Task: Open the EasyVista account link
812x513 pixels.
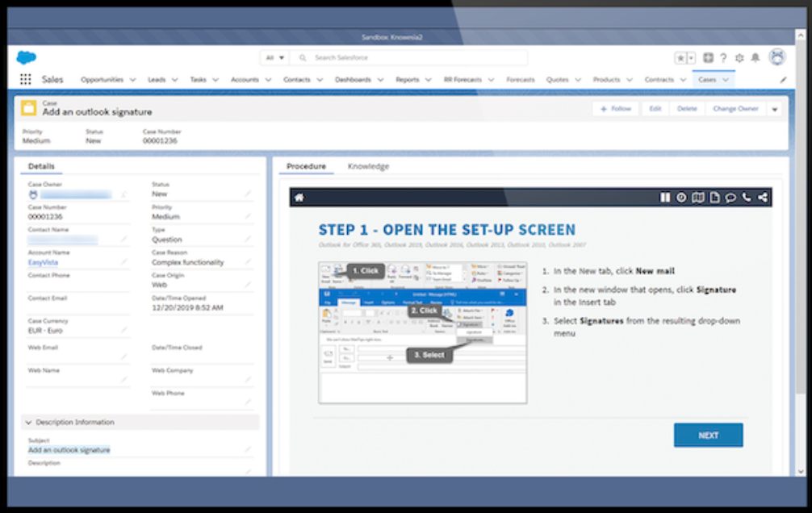Action: (x=43, y=262)
